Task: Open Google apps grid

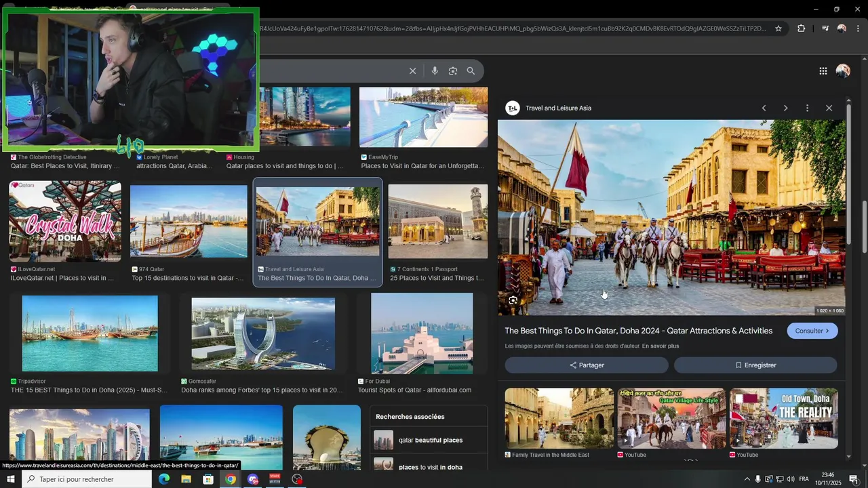Action: coord(823,71)
